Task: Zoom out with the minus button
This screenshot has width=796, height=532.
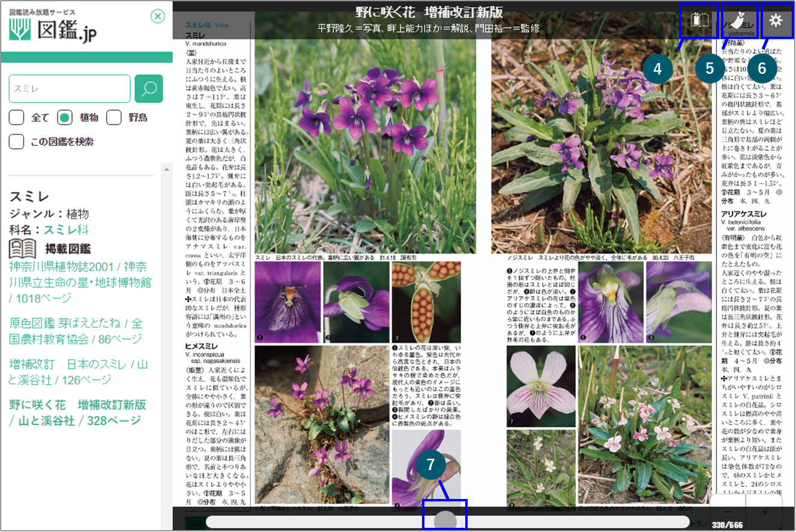Action: tap(728, 512)
